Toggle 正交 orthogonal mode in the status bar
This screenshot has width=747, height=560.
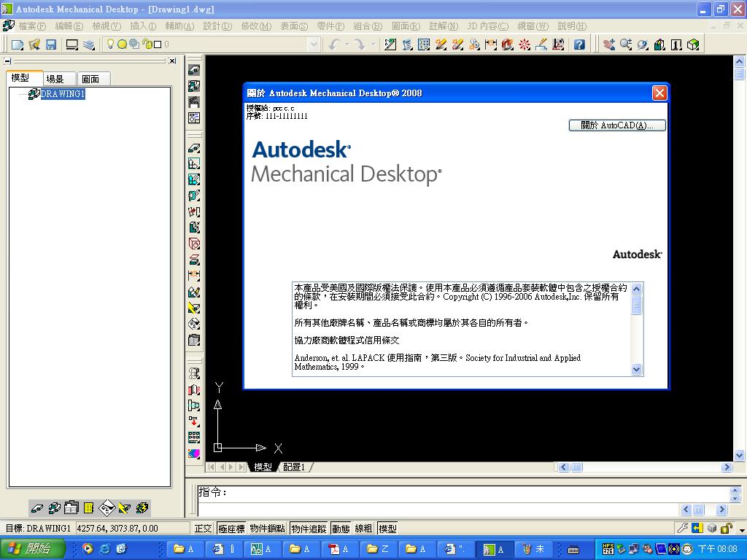pos(204,529)
